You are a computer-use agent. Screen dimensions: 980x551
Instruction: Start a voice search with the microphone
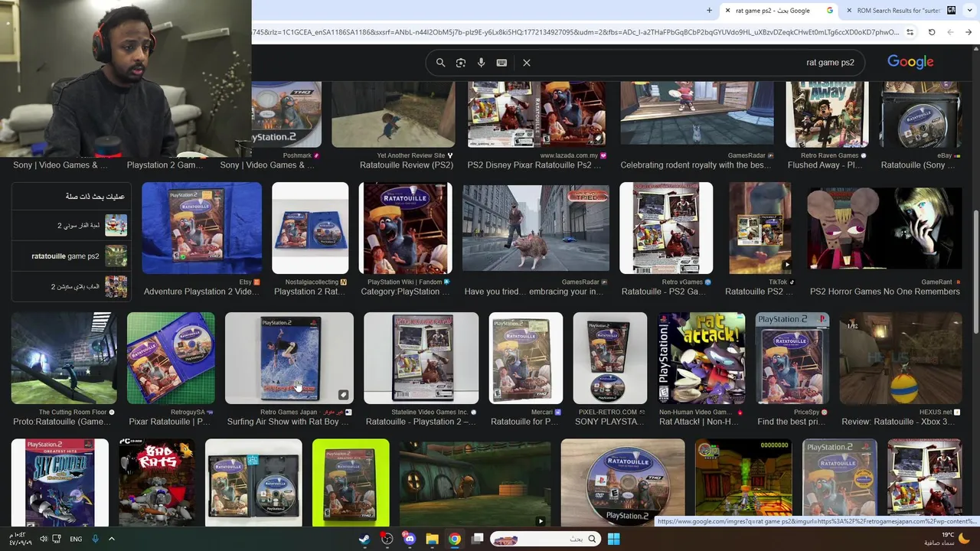481,63
